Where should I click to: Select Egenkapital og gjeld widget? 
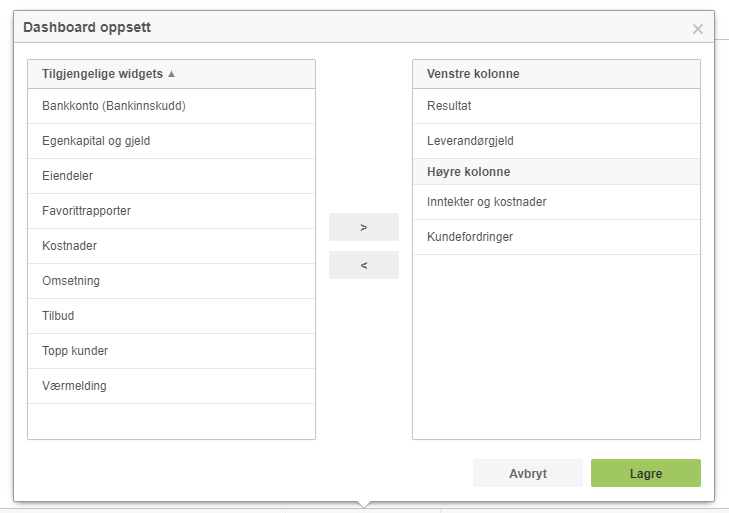(172, 141)
